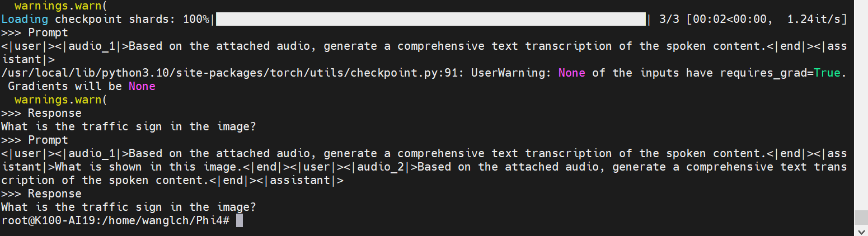The height and width of the screenshot is (236, 868).
Task: Click the 100% progress percentage
Action: (196, 19)
